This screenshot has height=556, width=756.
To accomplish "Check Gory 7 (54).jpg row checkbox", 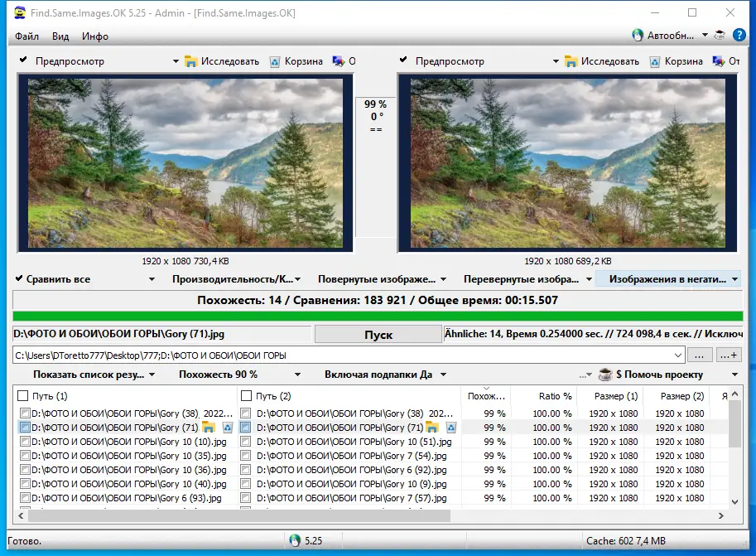I will (x=246, y=455).
